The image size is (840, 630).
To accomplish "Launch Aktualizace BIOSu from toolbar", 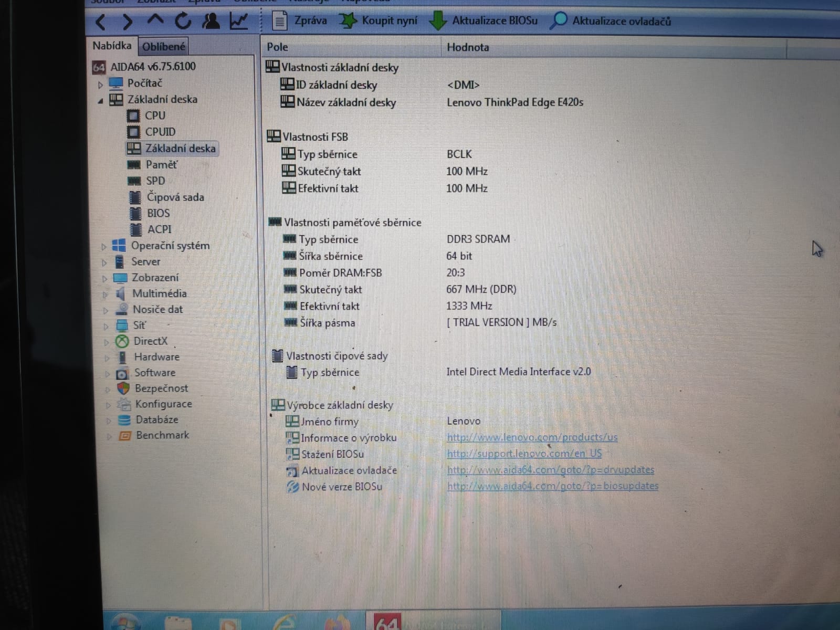I will [484, 21].
